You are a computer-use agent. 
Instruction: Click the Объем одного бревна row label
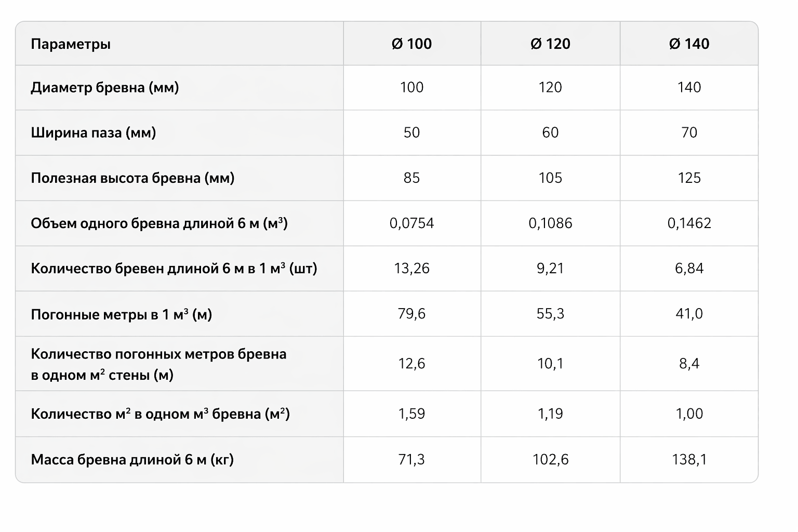point(159,223)
